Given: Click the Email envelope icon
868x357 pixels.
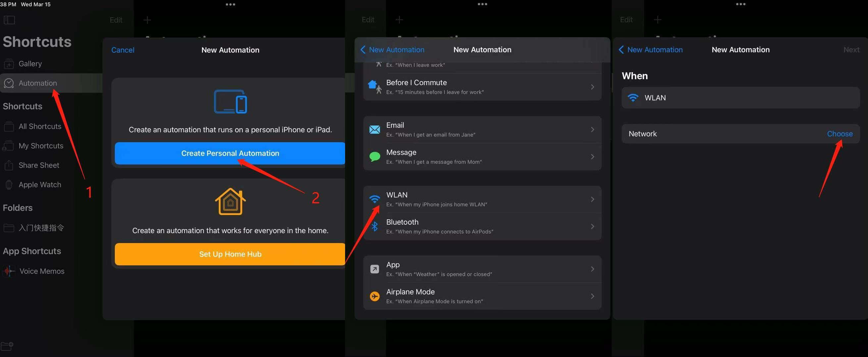Looking at the screenshot, I should pyautogui.click(x=375, y=129).
